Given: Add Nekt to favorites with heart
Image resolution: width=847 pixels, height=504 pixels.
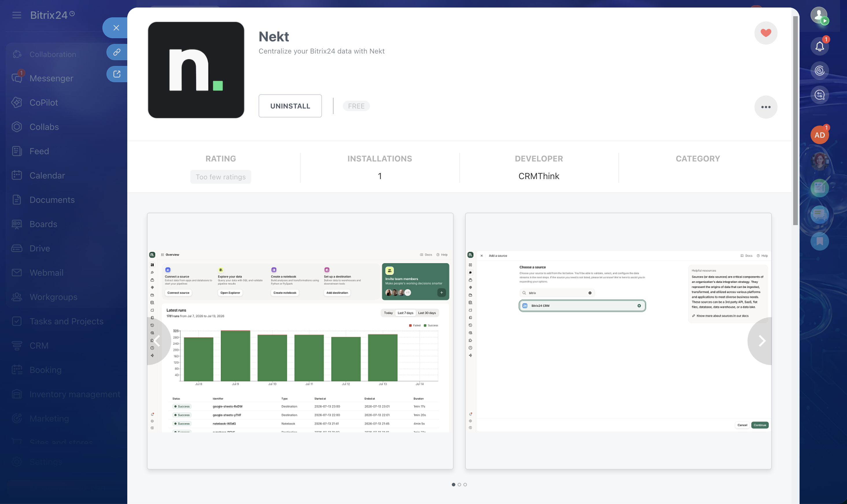Looking at the screenshot, I should coord(765,33).
